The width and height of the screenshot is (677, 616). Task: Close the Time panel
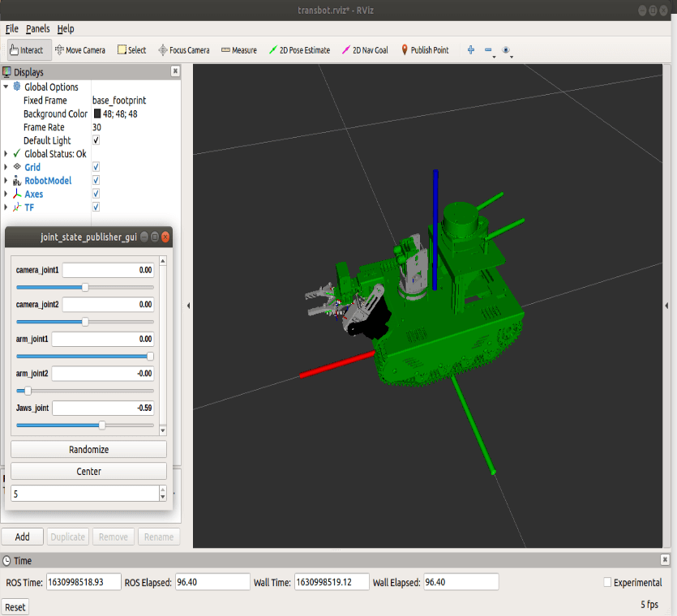click(x=665, y=560)
